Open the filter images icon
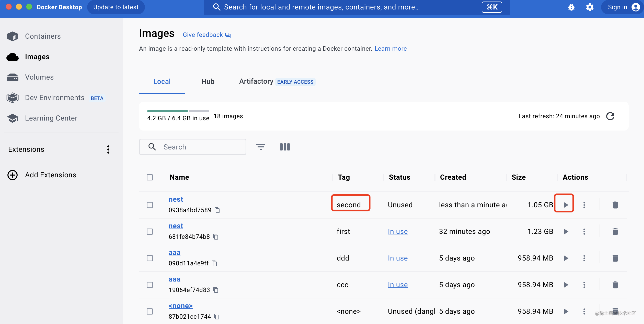Viewport: 644px width, 324px height. (260, 147)
